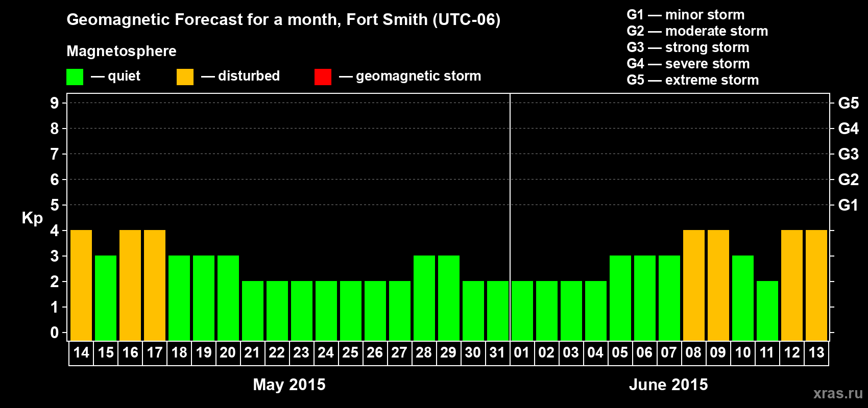Click date label 26 on the axis
The width and height of the screenshot is (868, 408).
tap(375, 352)
